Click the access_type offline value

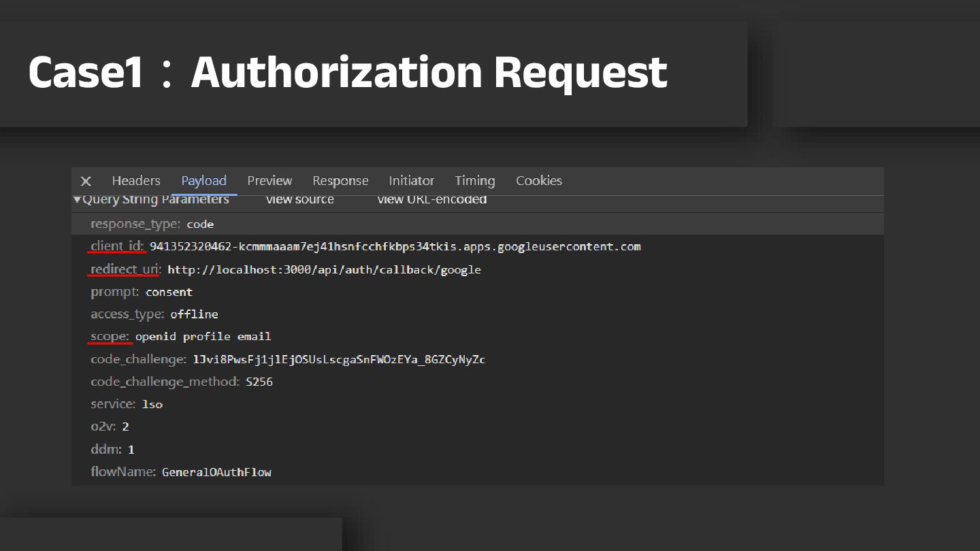pos(194,314)
